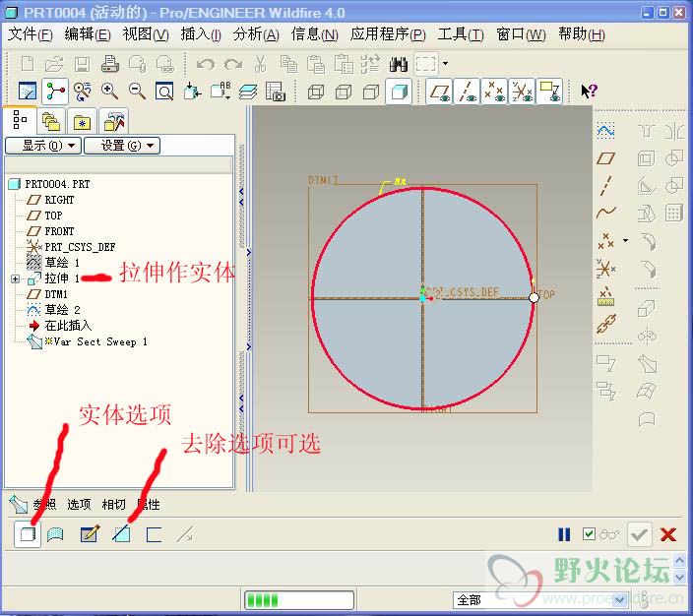This screenshot has width=693, height=616.
Task: Open the 工具(T) menu
Action: (461, 34)
